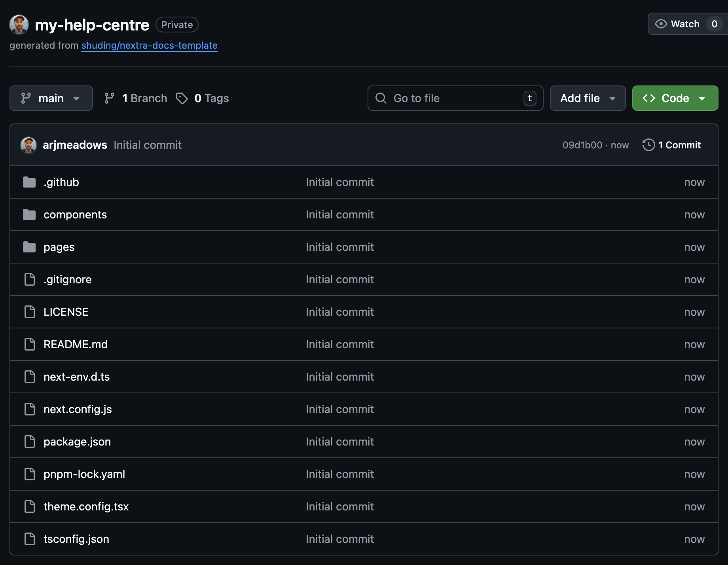Viewport: 728px width, 565px height.
Task: Click the pnpm-lock.yaml file icon
Action: pos(30,474)
